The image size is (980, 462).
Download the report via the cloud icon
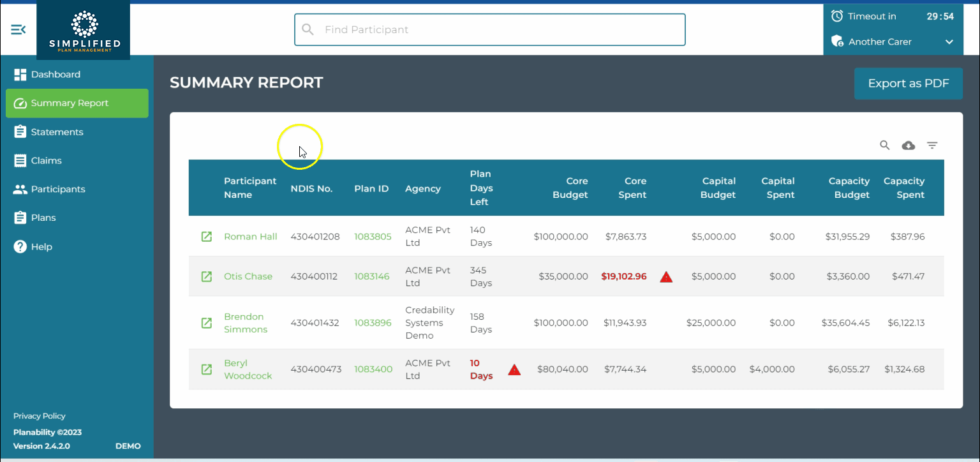pos(908,145)
